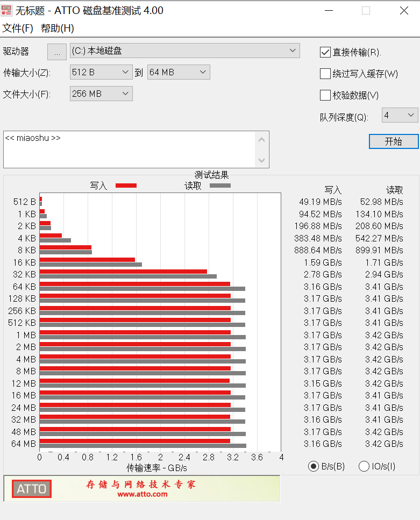Expand the (C:) 本地磁盘 drive dropdown
Viewport: 420px width, 520px height.
pyautogui.click(x=185, y=51)
